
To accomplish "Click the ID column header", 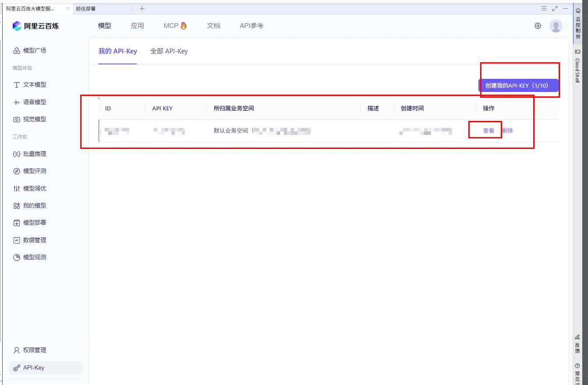I will point(108,108).
